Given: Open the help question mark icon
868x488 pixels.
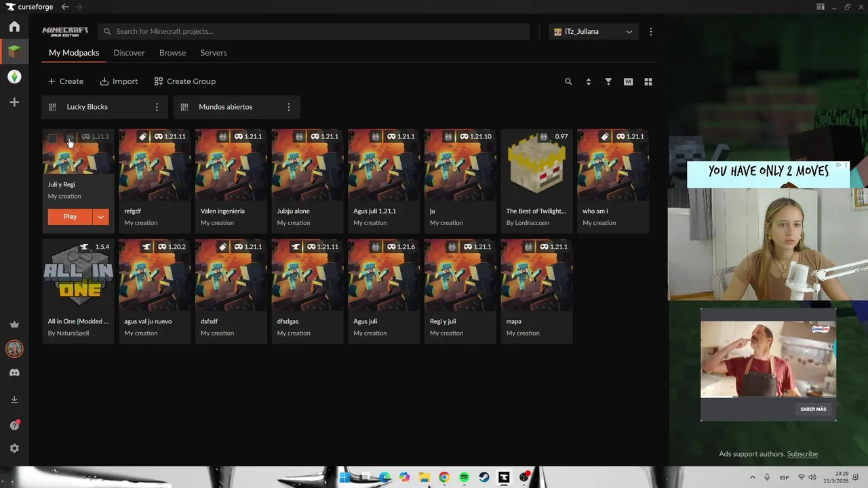Looking at the screenshot, I should [x=14, y=425].
